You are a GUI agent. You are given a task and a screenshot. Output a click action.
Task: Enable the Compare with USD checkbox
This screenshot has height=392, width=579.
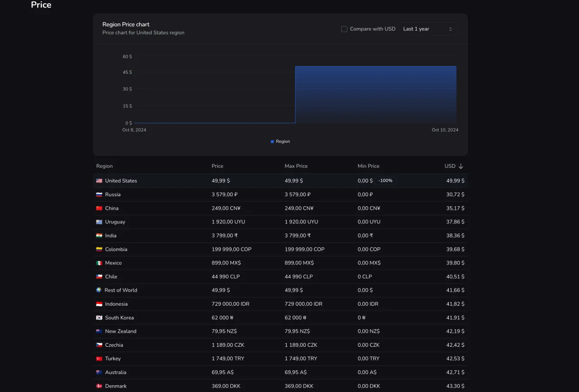click(x=344, y=29)
